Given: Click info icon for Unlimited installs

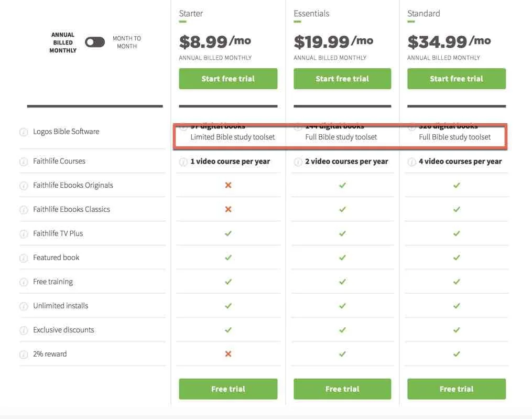Looking at the screenshot, I should point(24,306).
